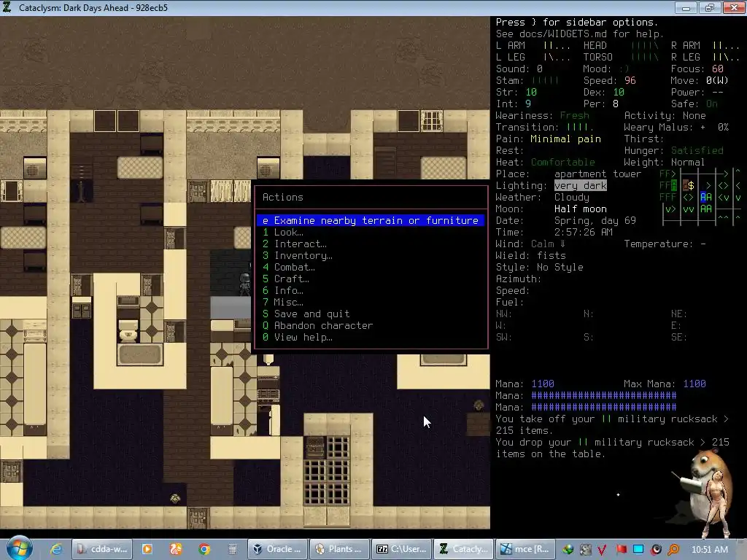747x560 pixels.
Task: Switch to mce [R... taskbar window
Action: tap(525, 549)
